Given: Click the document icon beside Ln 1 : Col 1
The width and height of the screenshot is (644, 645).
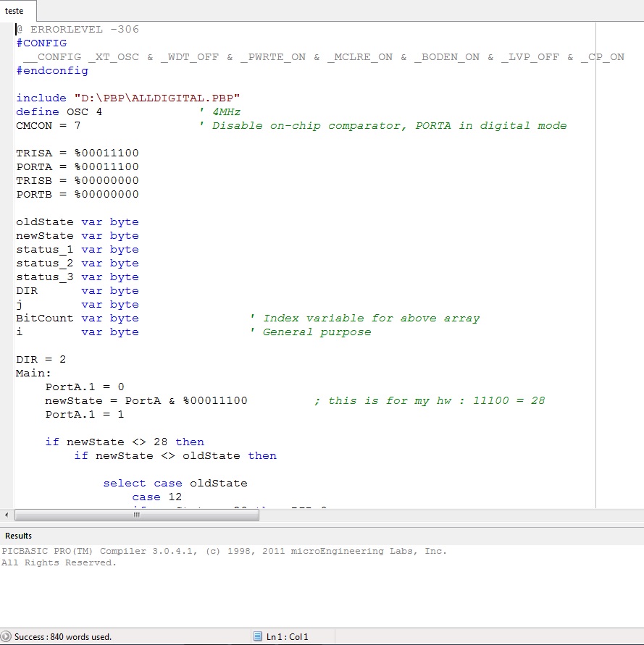Looking at the screenshot, I should [257, 637].
